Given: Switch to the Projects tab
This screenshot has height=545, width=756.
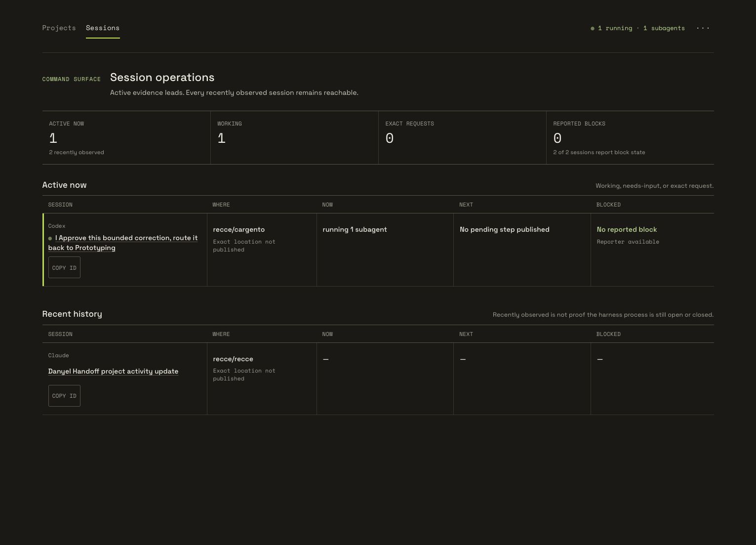Looking at the screenshot, I should tap(59, 28).
